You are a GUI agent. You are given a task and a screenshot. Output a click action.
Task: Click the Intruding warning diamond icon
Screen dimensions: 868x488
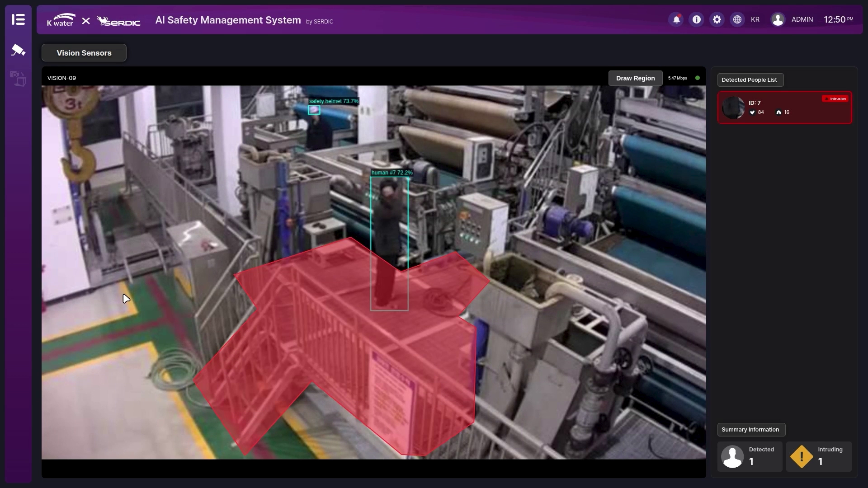pyautogui.click(x=802, y=456)
